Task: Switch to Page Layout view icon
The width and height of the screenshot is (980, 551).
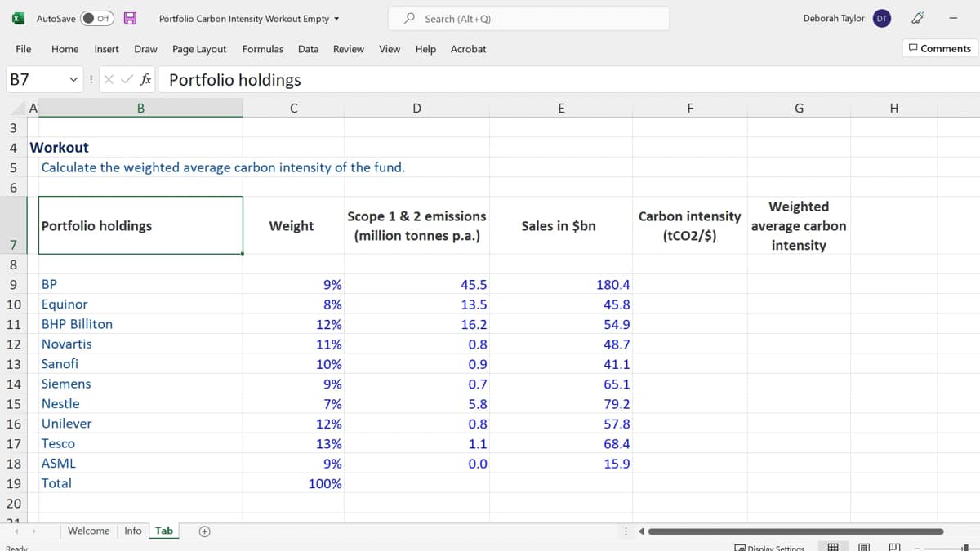Action: tap(863, 548)
